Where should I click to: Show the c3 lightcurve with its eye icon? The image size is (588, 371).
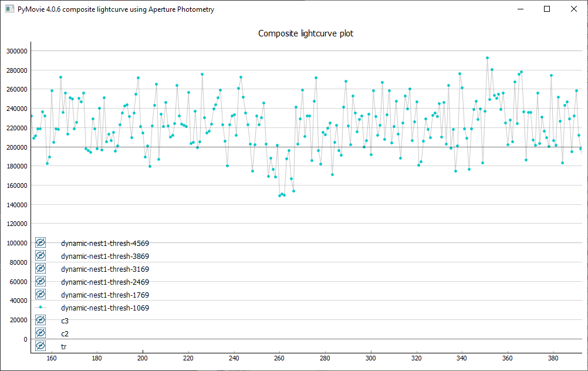click(x=40, y=321)
